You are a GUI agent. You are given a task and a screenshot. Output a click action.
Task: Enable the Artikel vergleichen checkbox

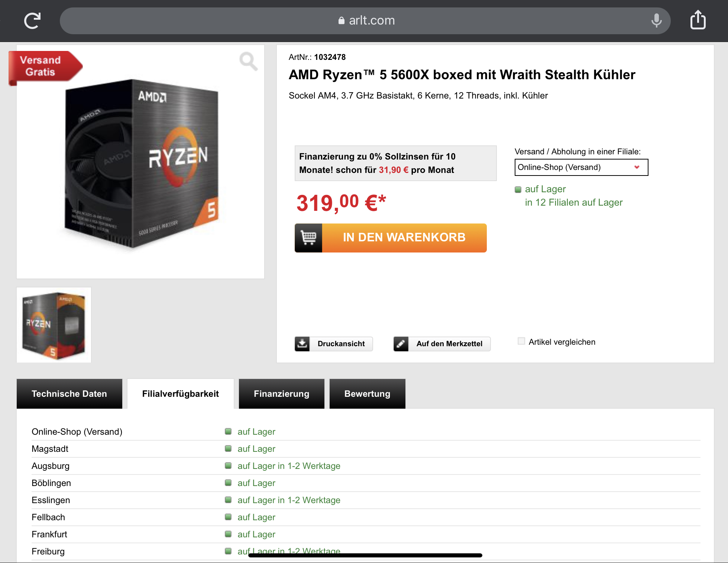[521, 341]
